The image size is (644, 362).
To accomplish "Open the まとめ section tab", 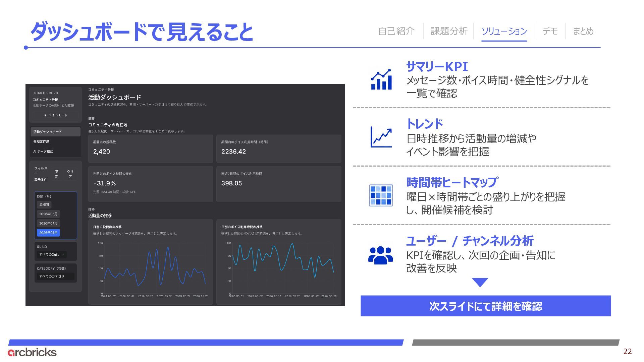I will [x=583, y=31].
